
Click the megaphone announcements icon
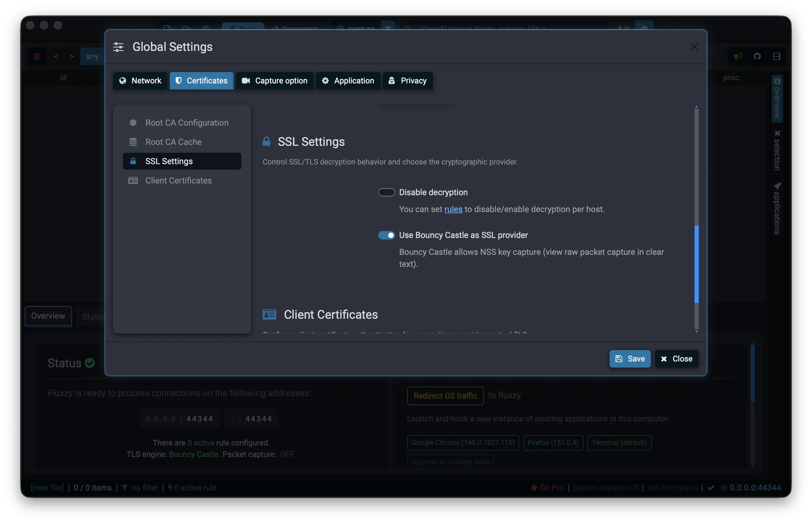[738, 56]
